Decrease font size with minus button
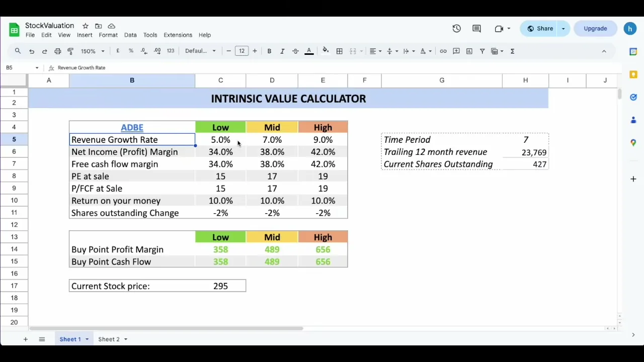Viewport: 644px width, 362px height. (228, 51)
